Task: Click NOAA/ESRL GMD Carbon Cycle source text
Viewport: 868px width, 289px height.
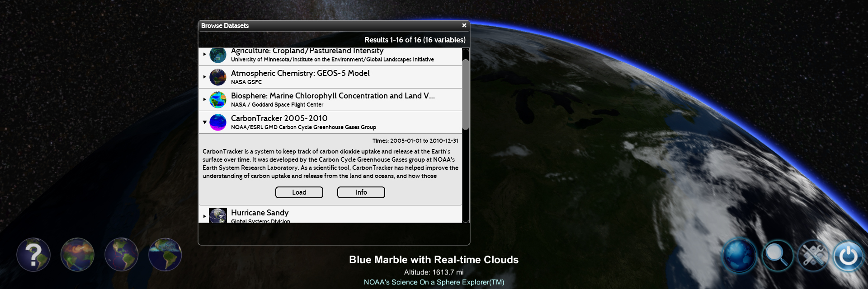Action: [303, 127]
